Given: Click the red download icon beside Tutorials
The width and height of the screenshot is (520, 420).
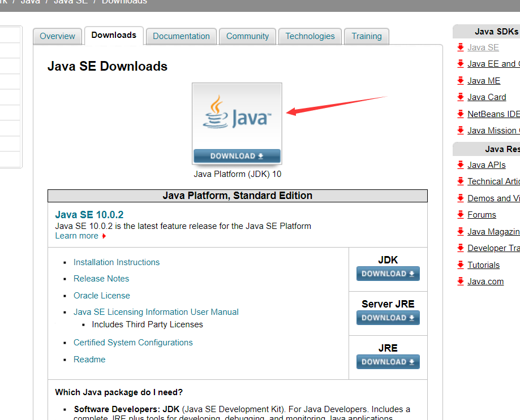Looking at the screenshot, I should pyautogui.click(x=461, y=265).
